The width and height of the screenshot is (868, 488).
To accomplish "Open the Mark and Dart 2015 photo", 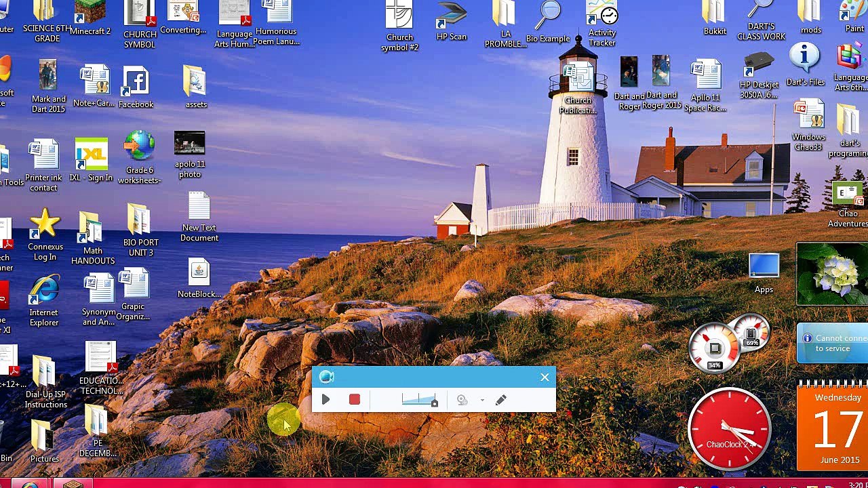I will [48, 87].
